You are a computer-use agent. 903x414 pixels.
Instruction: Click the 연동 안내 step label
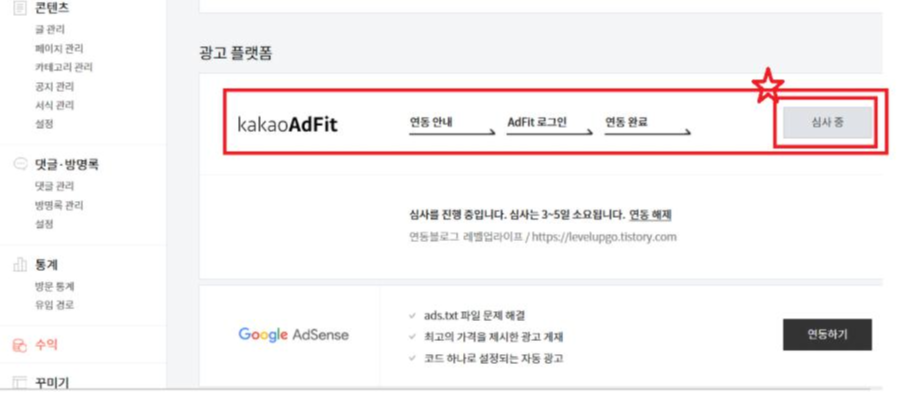(x=431, y=122)
